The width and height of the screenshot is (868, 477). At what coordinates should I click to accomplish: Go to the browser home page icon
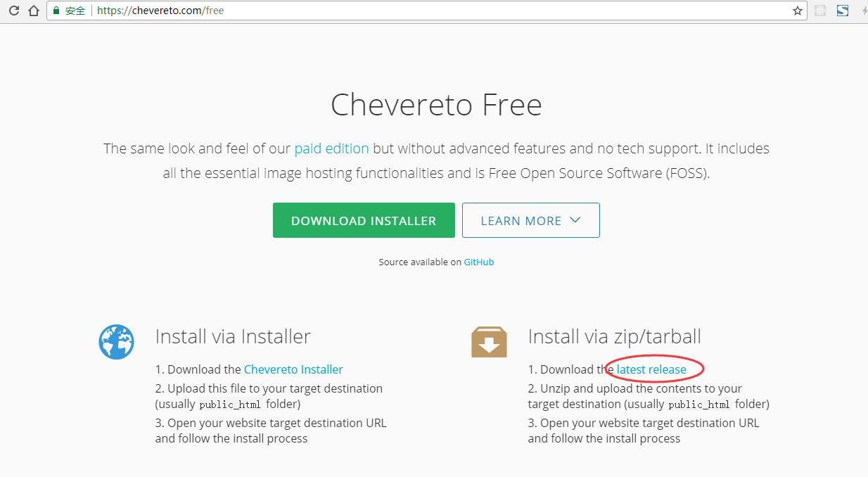coord(33,11)
